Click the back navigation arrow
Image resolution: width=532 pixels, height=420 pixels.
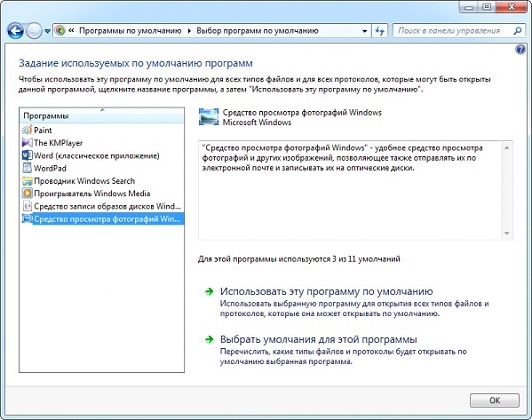[15, 31]
